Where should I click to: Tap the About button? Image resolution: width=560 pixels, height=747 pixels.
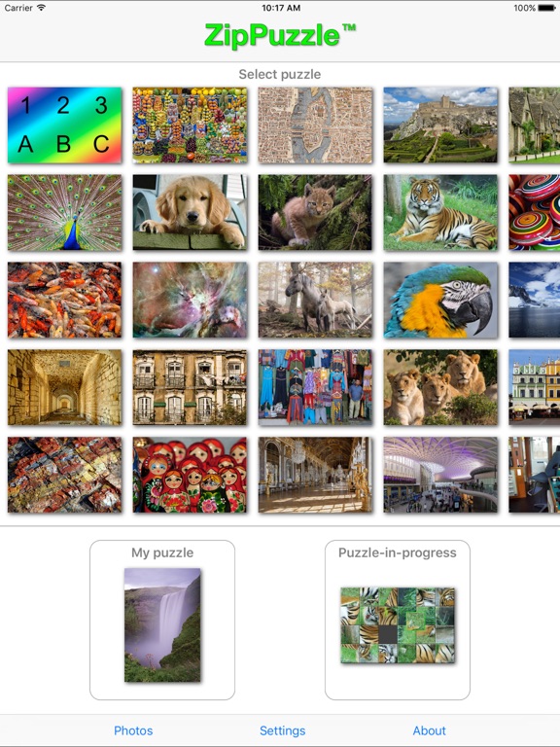point(429,730)
